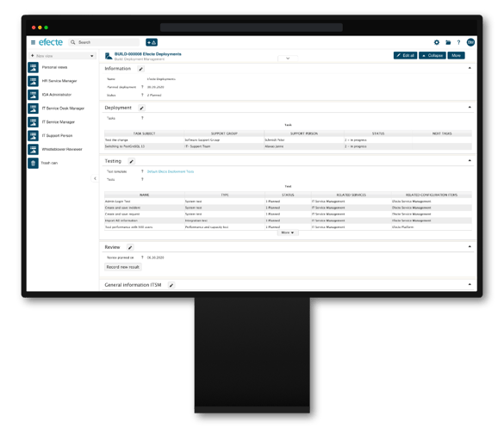Viewport: 504px width, 428px height.
Task: Open the help question mark icon
Action: tap(458, 42)
